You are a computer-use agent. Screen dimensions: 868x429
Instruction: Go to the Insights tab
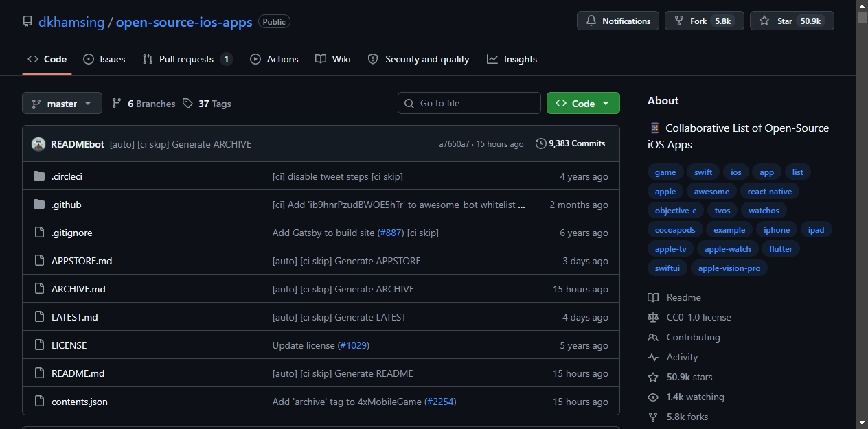click(512, 59)
